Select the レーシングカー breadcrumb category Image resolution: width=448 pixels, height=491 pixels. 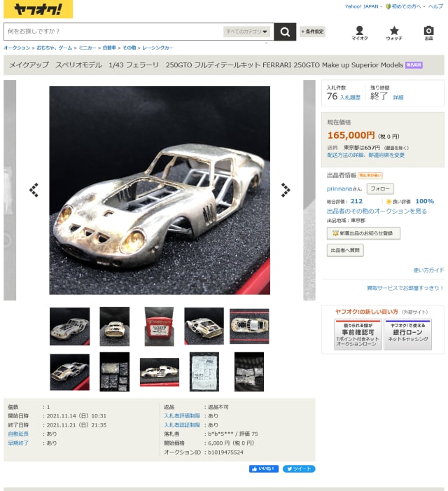[x=157, y=48]
